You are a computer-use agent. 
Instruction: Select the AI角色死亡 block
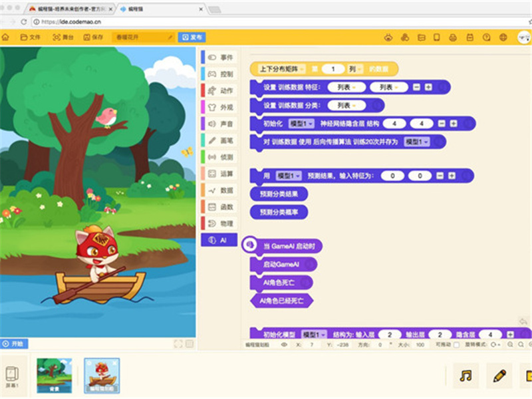point(281,283)
